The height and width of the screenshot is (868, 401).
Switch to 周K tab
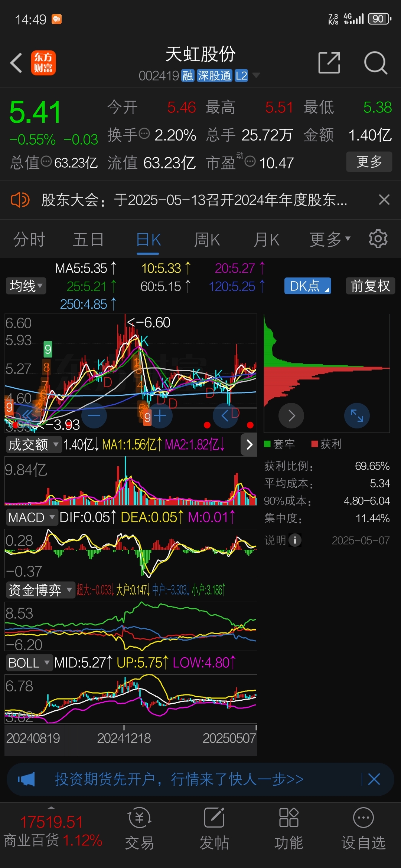point(207,239)
